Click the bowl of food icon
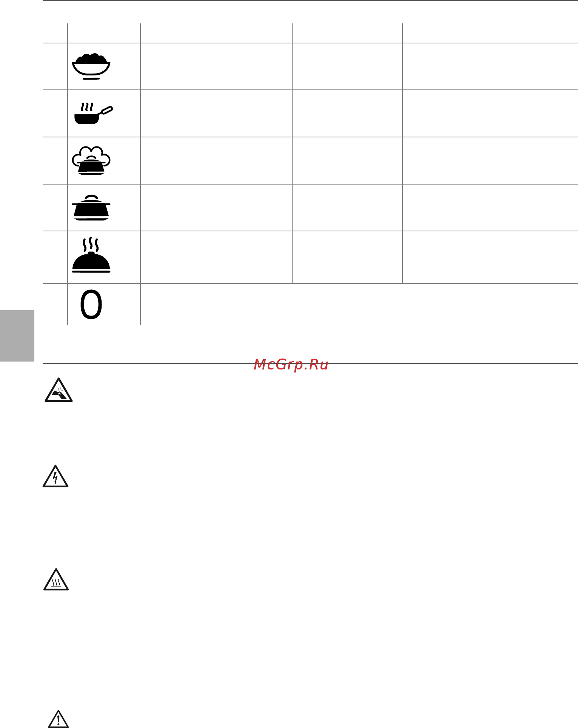Viewport: 578px width, 728px height. click(x=91, y=66)
